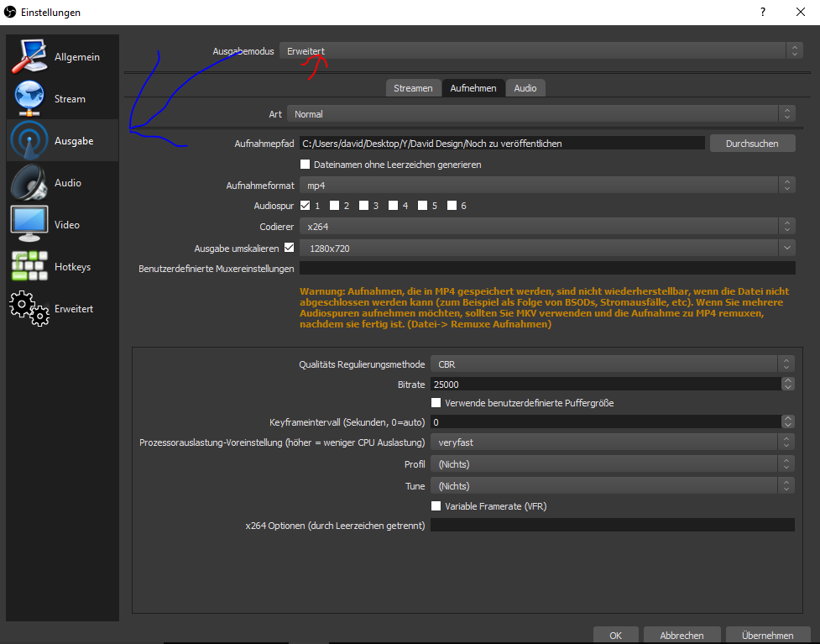Open Hotkeys keyboard icon
This screenshot has height=644, width=820.
point(29,266)
